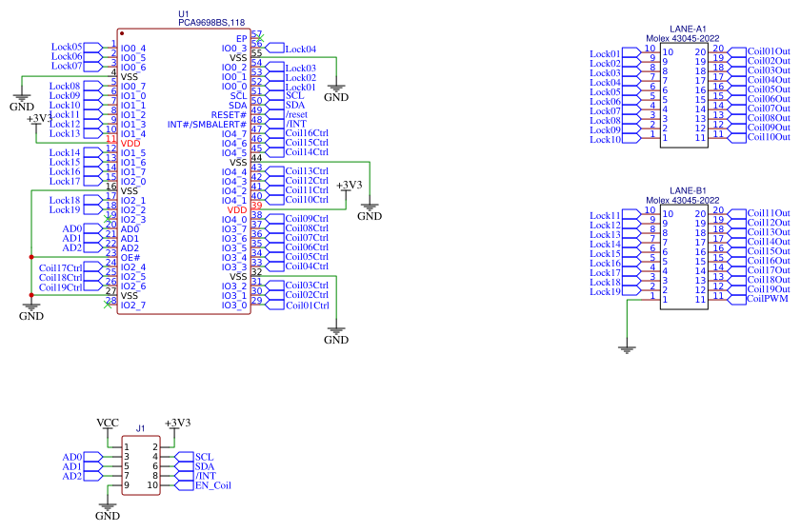Viewport: 801px width, 532px height.
Task: Click the OE# pin name in U1
Action: tap(130, 258)
